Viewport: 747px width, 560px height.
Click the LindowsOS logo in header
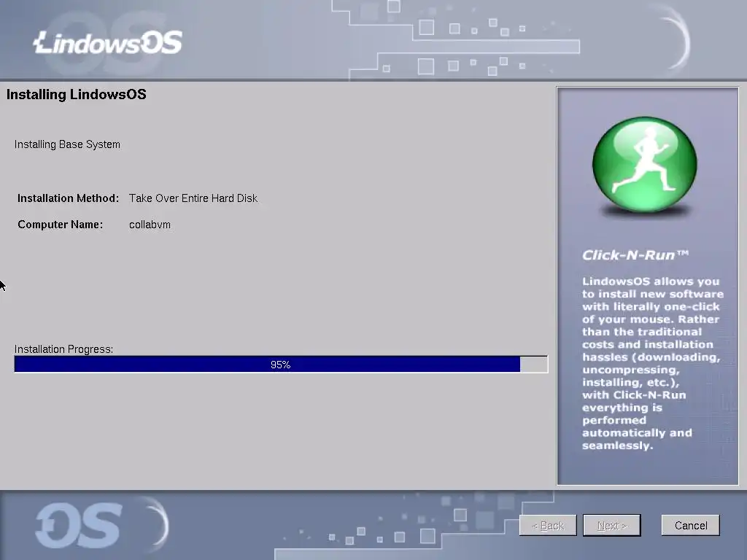tap(108, 42)
